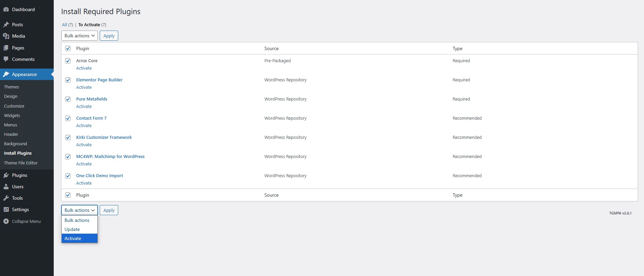Choose 'Activate' option in open dropdown list
Viewport: 644px width, 276px height.
tap(80, 238)
